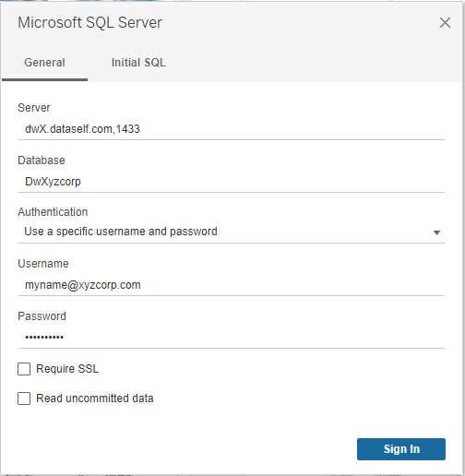Click the Microsoft SQL Server dialog title

89,23
